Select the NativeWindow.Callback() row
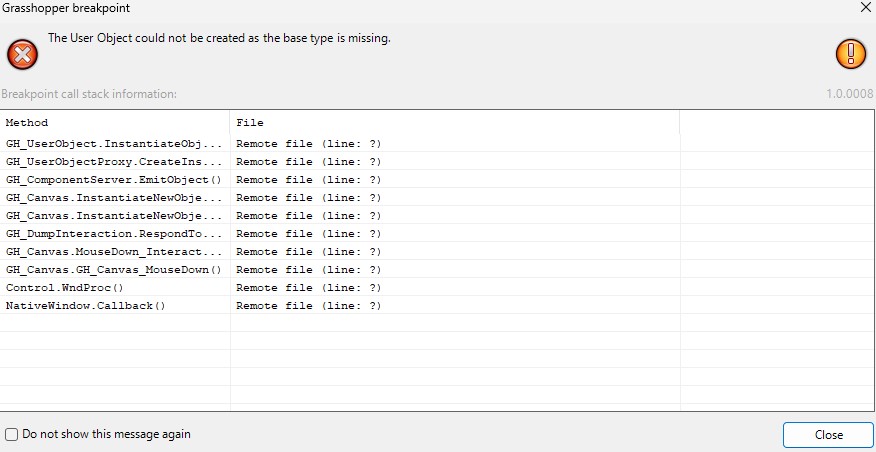Screen dimensions: 876x452 click(x=86, y=306)
